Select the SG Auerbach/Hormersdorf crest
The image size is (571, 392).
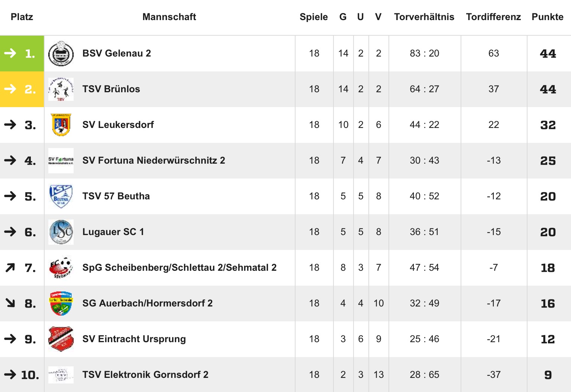pyautogui.click(x=61, y=303)
